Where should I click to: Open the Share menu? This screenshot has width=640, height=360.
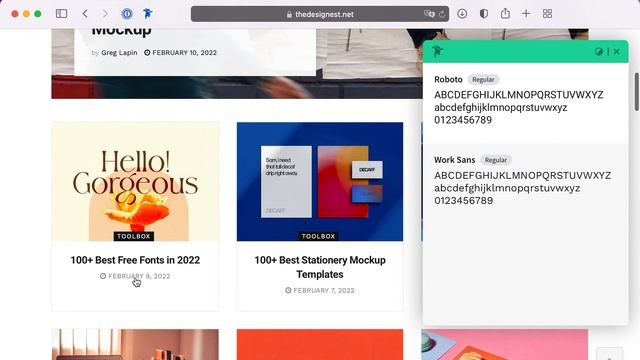(505, 13)
